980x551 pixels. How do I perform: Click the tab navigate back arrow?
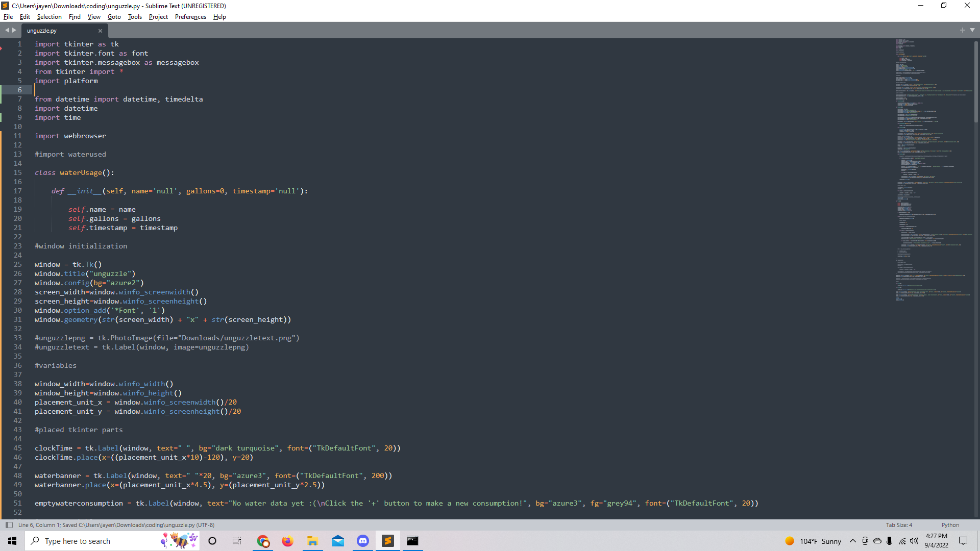pyautogui.click(x=7, y=31)
